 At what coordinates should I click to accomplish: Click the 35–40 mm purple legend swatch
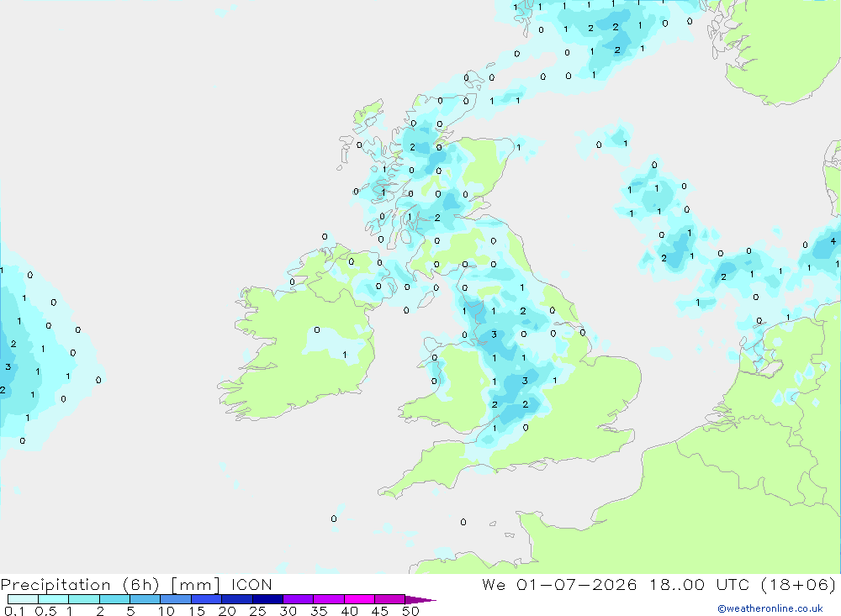[329, 599]
